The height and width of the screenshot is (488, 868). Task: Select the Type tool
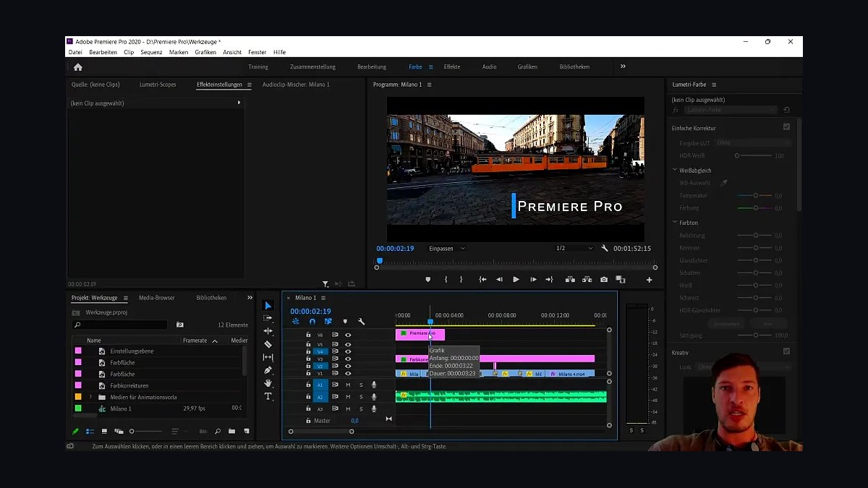[x=268, y=396]
